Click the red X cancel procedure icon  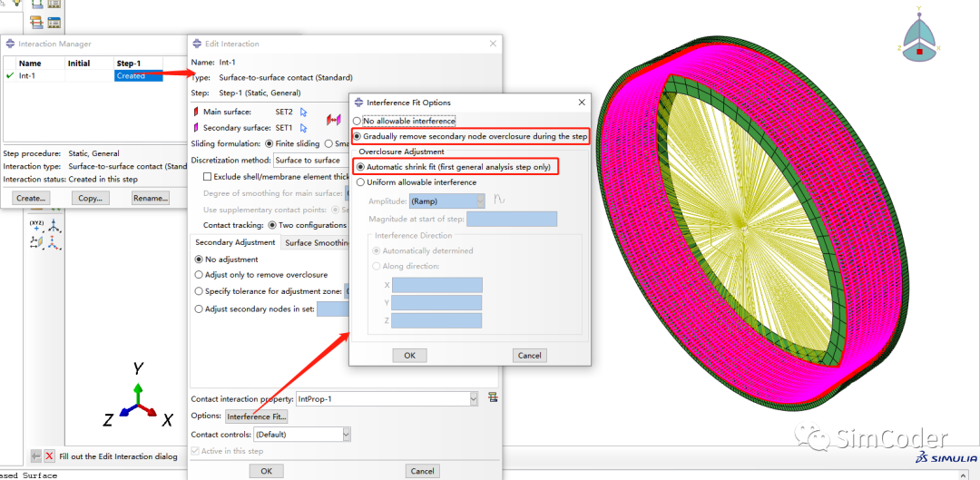(49, 456)
